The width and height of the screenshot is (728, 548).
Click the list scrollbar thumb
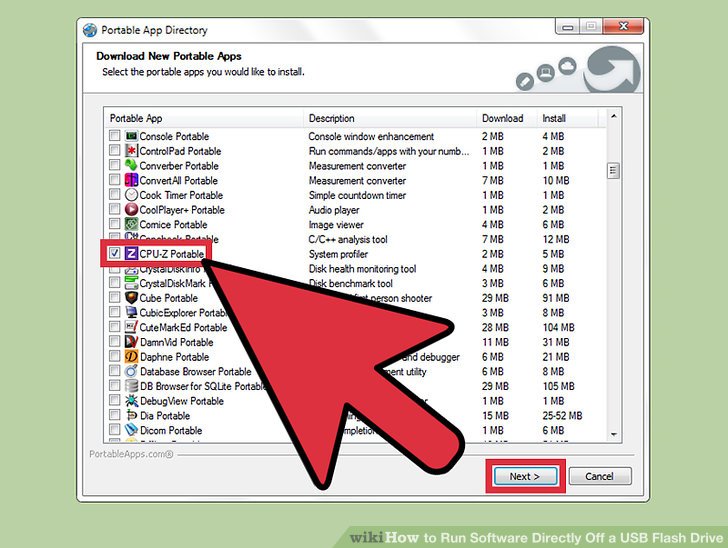point(613,171)
